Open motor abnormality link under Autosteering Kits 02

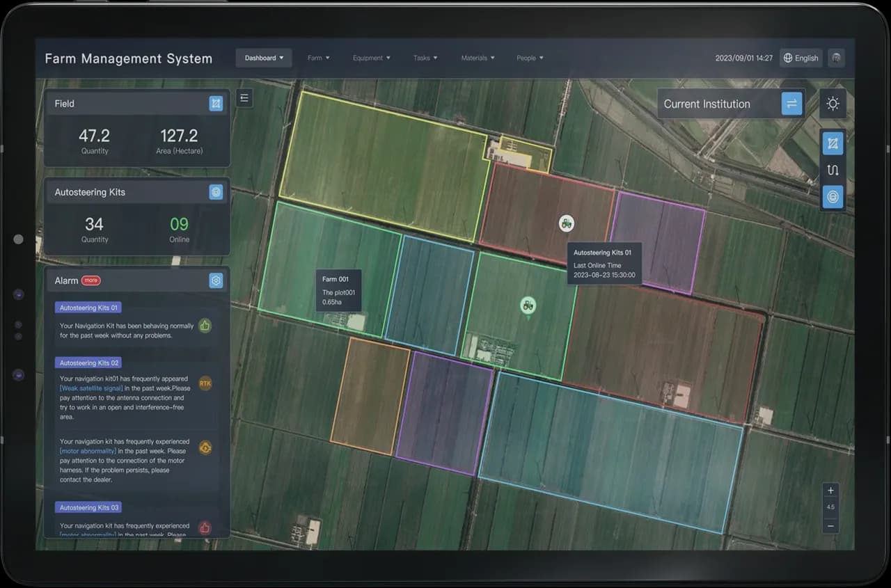[x=88, y=451]
